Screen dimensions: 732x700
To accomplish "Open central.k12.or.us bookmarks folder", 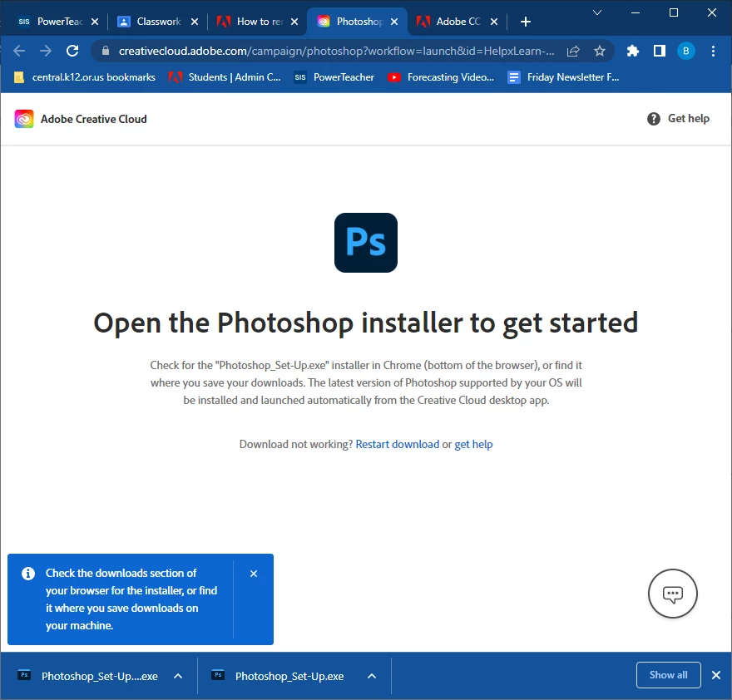I will (x=85, y=77).
